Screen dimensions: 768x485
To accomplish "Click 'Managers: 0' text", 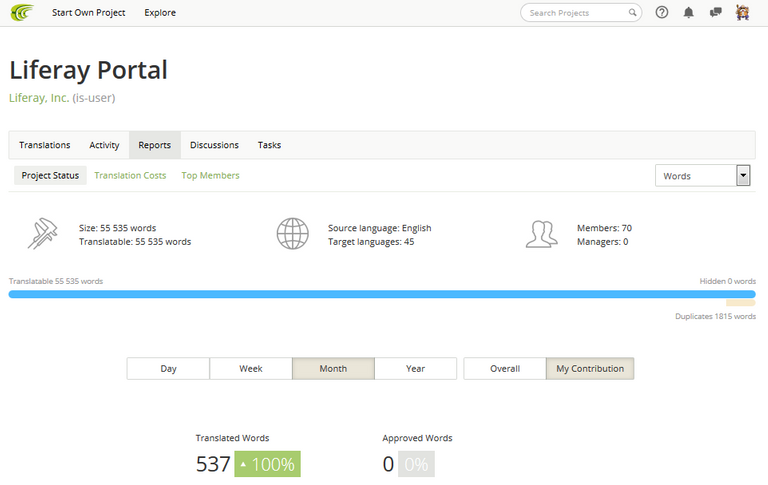I will [602, 242].
